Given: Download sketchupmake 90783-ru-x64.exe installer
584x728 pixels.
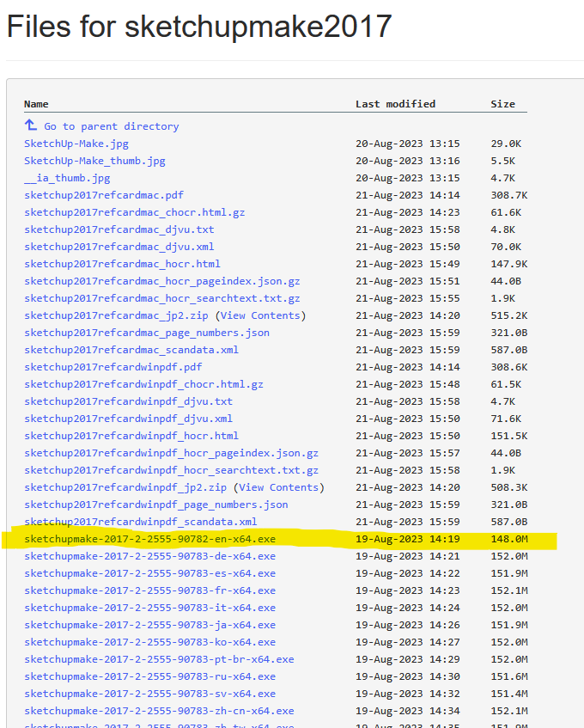Looking at the screenshot, I should [x=149, y=676].
